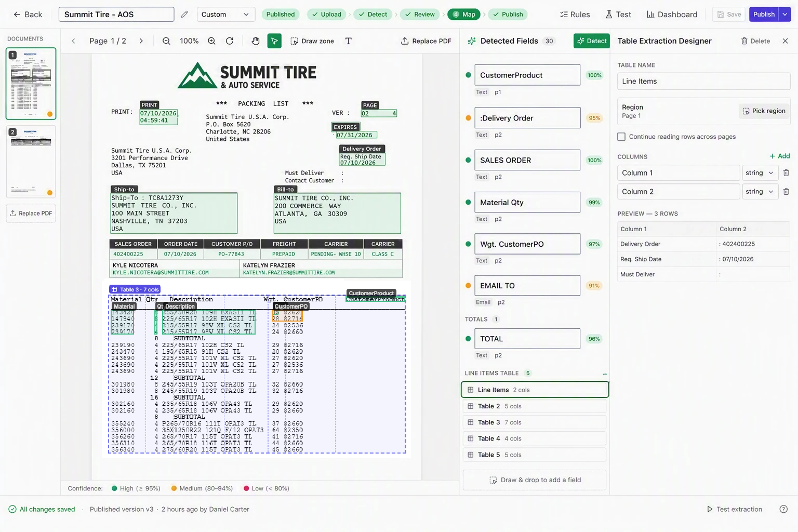Edit the Table Name field Line Items
The height and width of the screenshot is (532, 798).
point(703,81)
